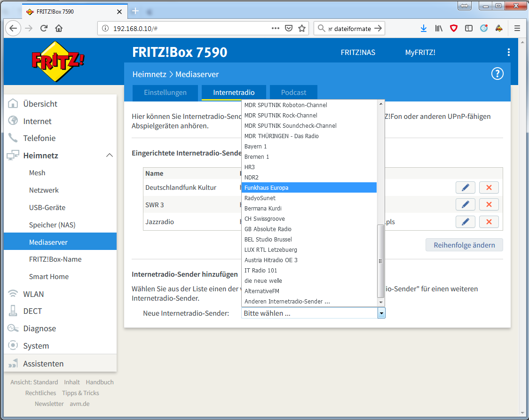Image resolution: width=529 pixels, height=420 pixels.
Task: Delete the Deutschlandfunk Kultur station
Action: coord(489,188)
